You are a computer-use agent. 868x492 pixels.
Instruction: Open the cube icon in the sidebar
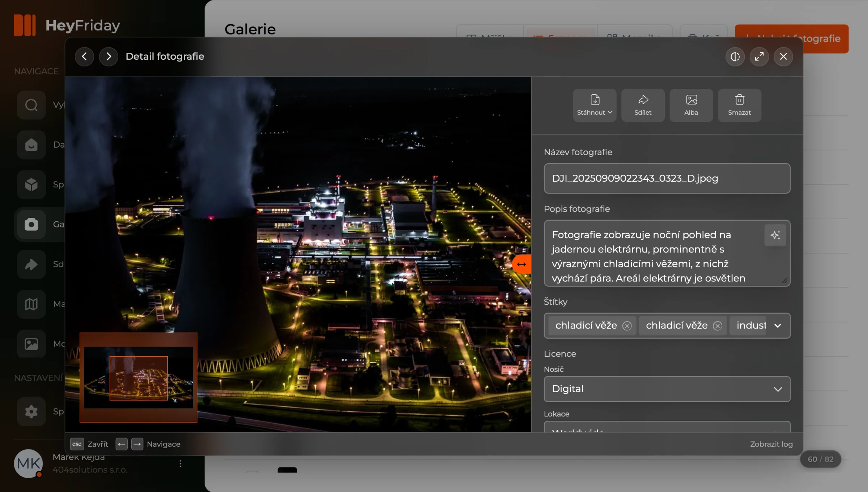click(31, 184)
